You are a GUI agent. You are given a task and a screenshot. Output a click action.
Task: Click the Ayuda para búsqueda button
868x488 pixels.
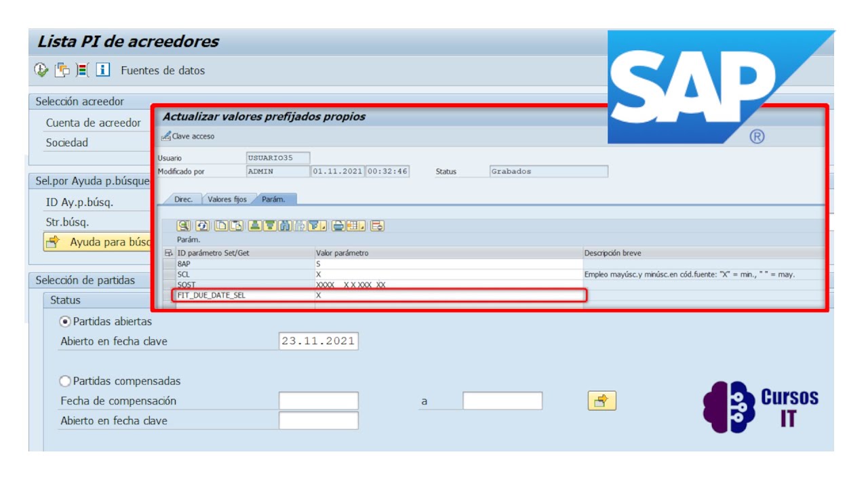click(97, 242)
